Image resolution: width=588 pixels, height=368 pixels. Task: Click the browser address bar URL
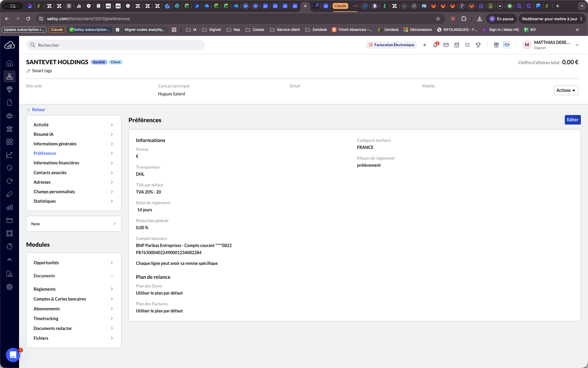coord(88,19)
